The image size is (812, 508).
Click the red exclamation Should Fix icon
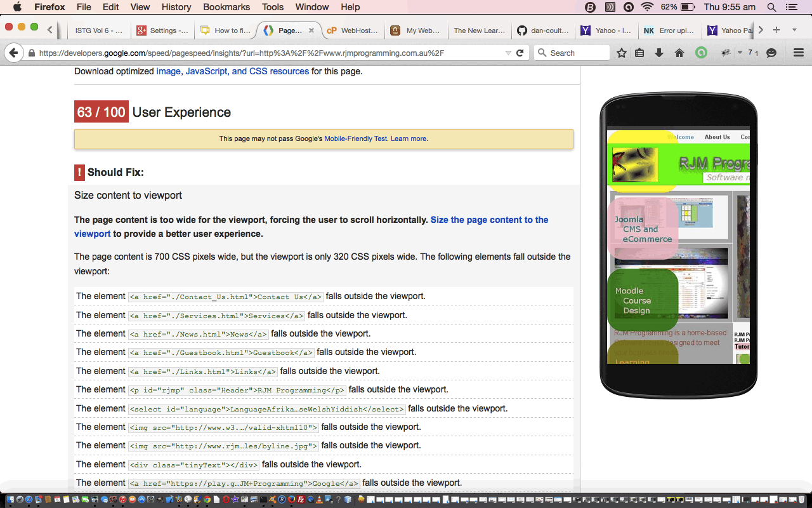coord(79,173)
